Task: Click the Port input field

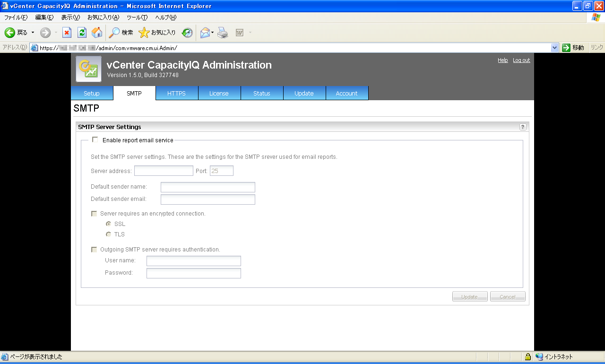Action: (222, 171)
